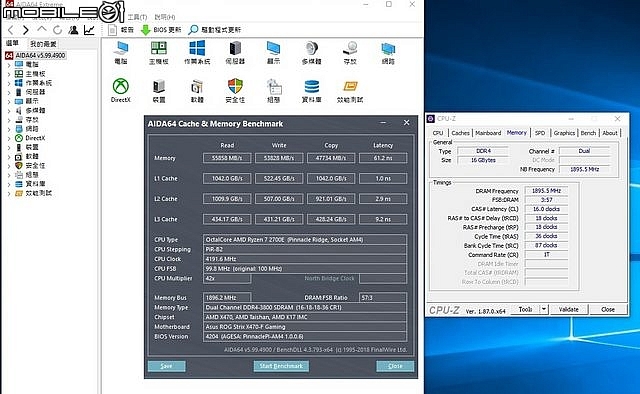
Task: Click the Validate button in CPU-Z
Action: [x=569, y=309]
